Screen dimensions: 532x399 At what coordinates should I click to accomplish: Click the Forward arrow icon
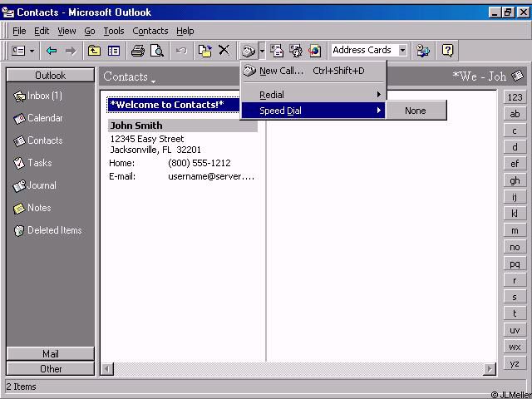point(71,51)
